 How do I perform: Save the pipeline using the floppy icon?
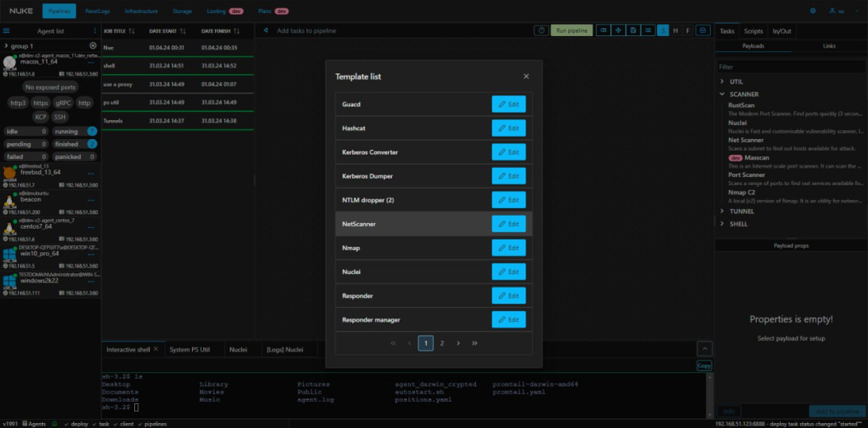632,30
